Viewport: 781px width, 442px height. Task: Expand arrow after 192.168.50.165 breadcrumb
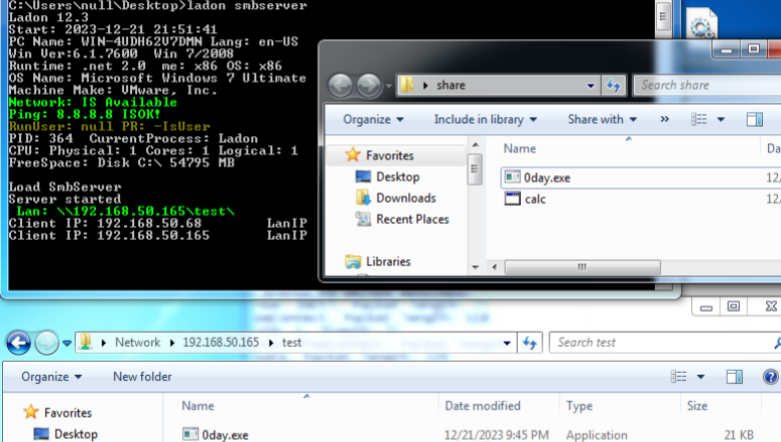coord(271,343)
